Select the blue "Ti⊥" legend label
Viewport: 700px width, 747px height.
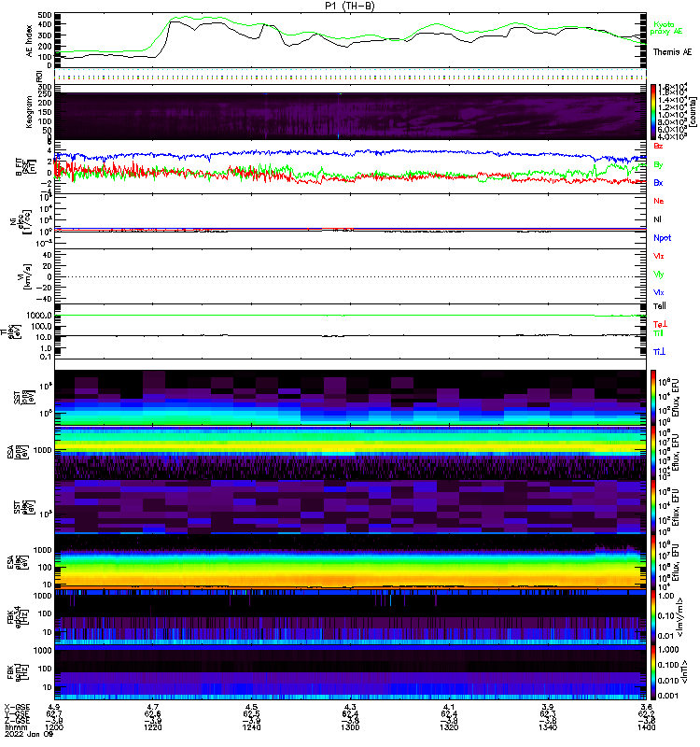pyautogui.click(x=660, y=352)
